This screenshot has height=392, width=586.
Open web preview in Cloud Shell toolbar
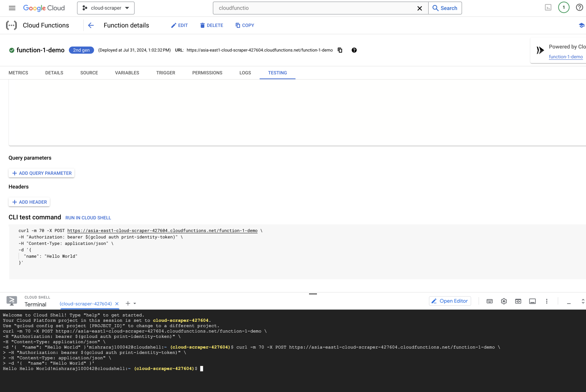[x=518, y=301]
